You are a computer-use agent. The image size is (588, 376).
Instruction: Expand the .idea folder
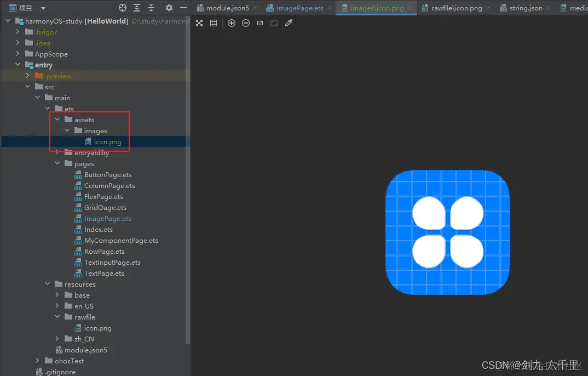(x=18, y=43)
